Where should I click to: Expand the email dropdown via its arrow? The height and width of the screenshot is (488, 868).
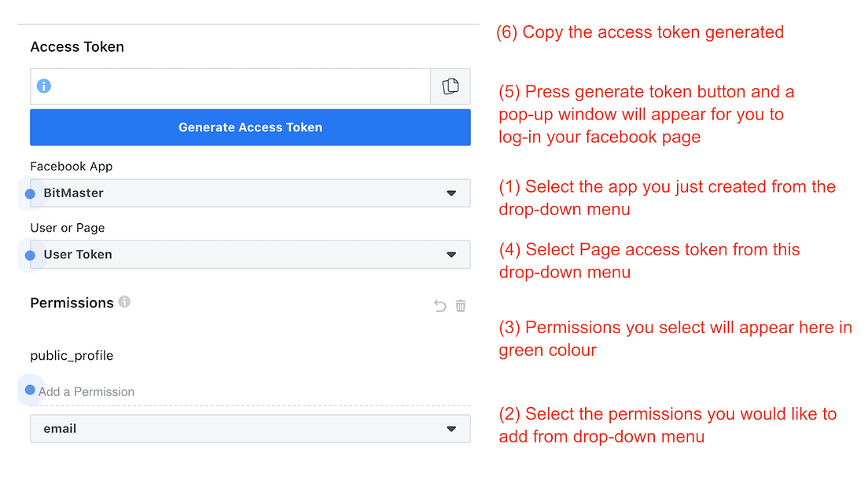451,428
